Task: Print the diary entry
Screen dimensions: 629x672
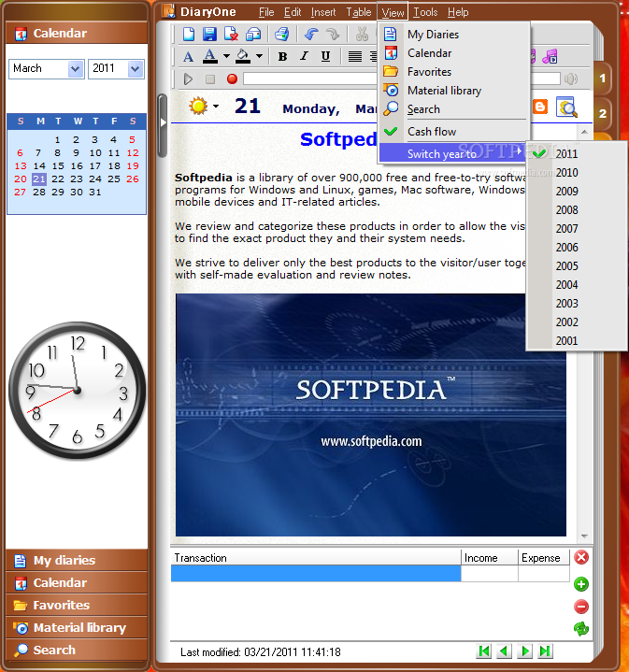Action: [x=282, y=34]
